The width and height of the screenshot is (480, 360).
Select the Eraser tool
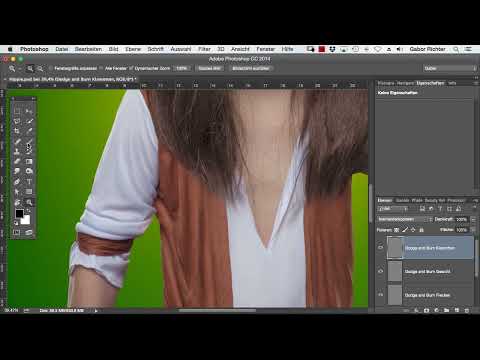[x=17, y=162]
